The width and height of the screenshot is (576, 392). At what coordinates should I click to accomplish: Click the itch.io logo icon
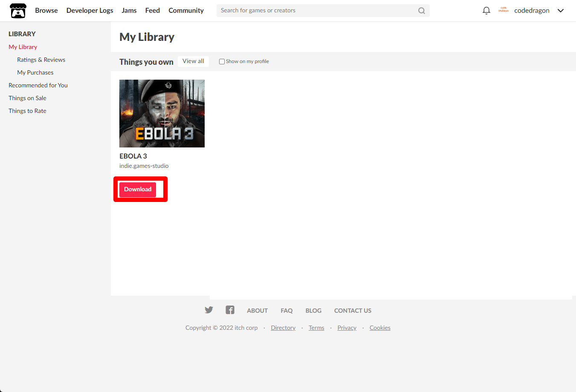18,11
